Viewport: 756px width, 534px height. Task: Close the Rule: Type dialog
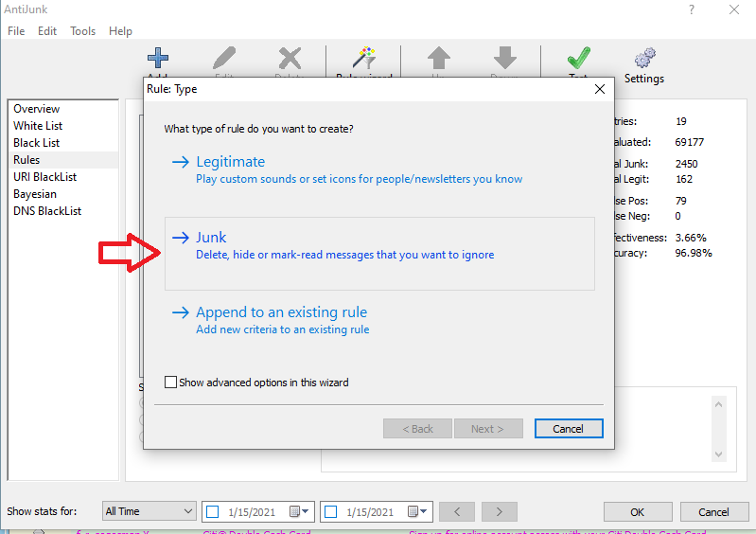click(600, 89)
